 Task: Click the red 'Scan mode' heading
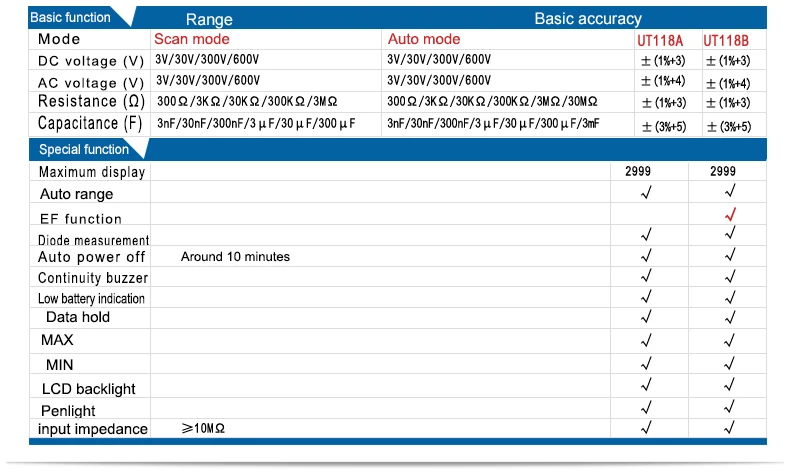pyautogui.click(x=191, y=39)
